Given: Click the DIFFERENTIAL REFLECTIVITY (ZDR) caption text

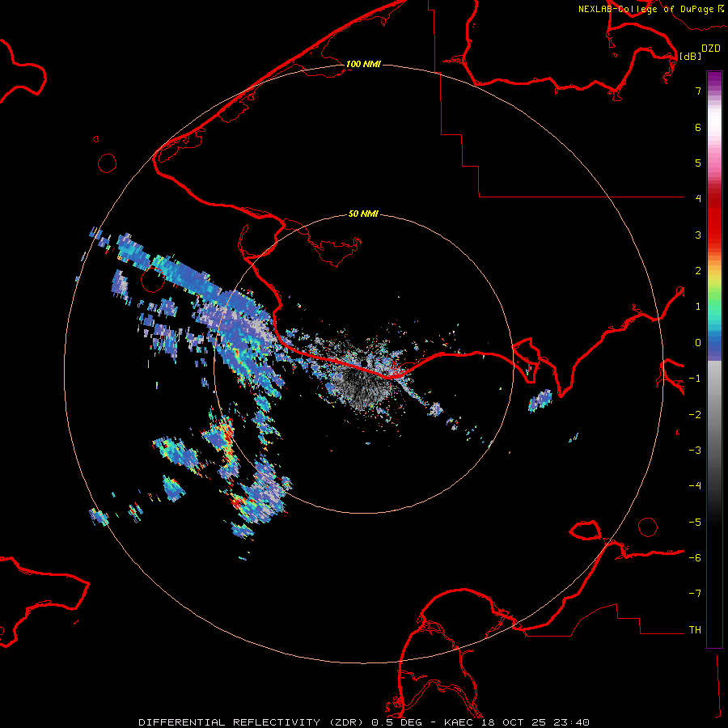Looking at the screenshot, I should tap(252, 722).
